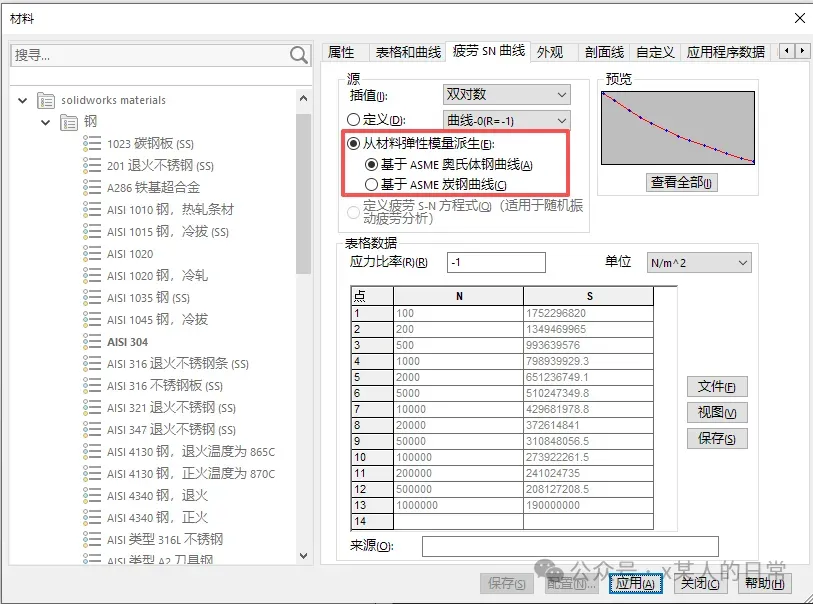This screenshot has height=604, width=813.
Task: Click the search magnifier icon
Action: [299, 55]
